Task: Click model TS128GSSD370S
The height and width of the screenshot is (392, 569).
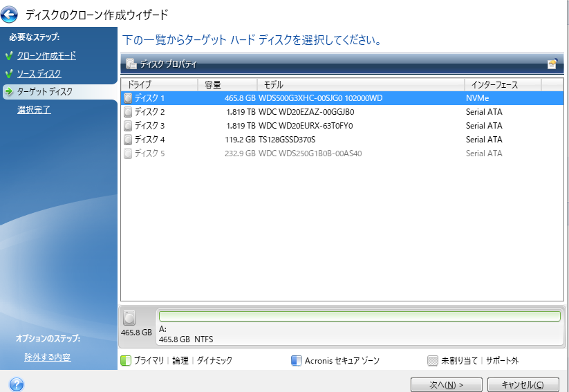Action: coord(287,140)
